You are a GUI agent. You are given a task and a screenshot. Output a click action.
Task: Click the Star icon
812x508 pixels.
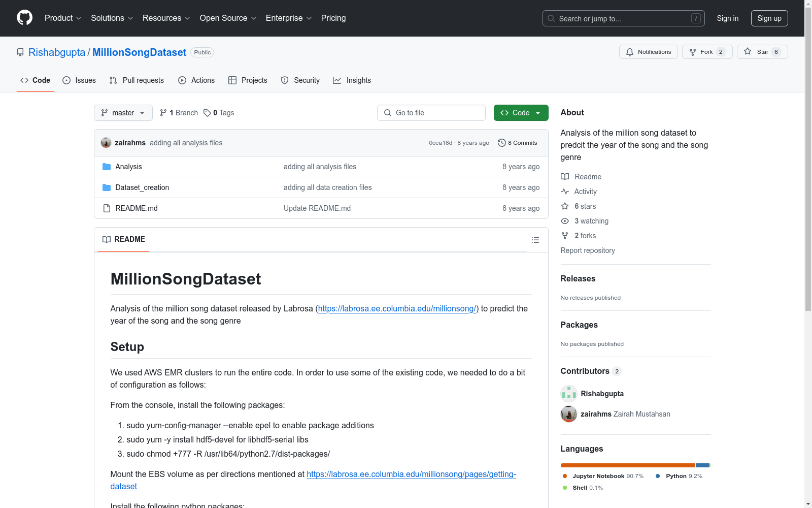click(748, 51)
